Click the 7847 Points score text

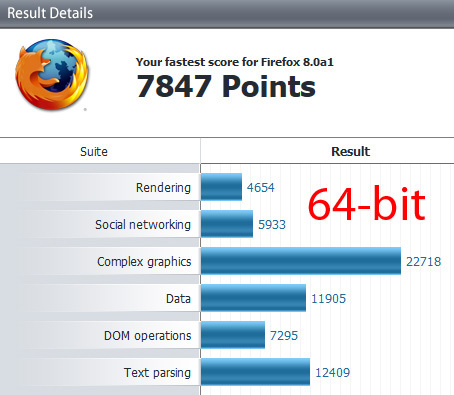click(226, 86)
